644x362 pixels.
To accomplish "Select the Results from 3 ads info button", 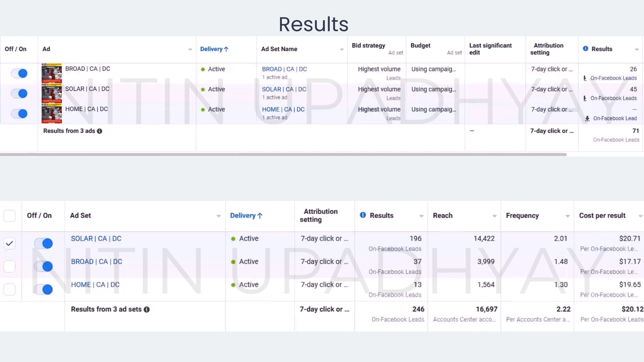I will (100, 131).
